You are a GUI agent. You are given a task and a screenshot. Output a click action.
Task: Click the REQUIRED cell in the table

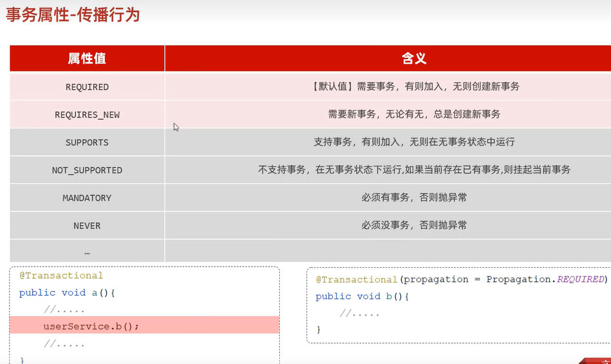(x=87, y=87)
